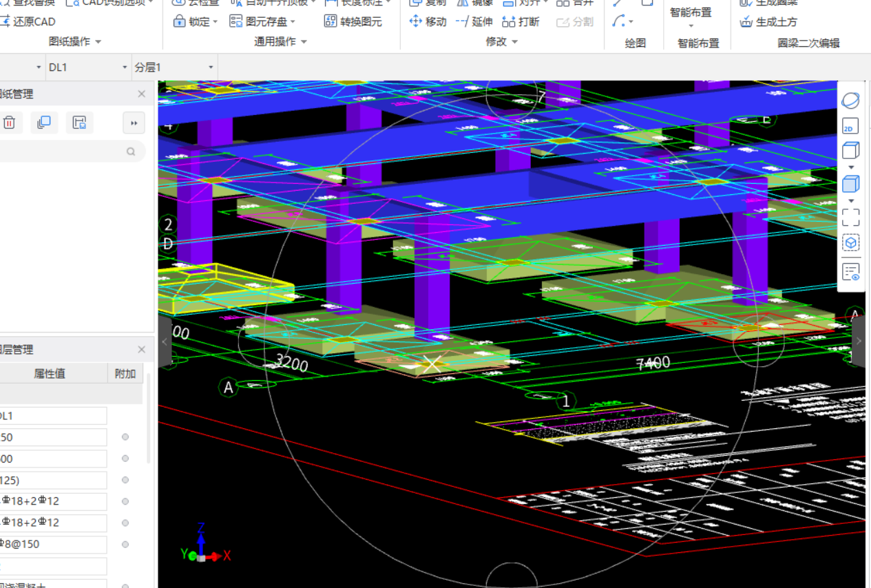
Task: Click the dashed rectangle zoom-extents icon
Action: [850, 218]
